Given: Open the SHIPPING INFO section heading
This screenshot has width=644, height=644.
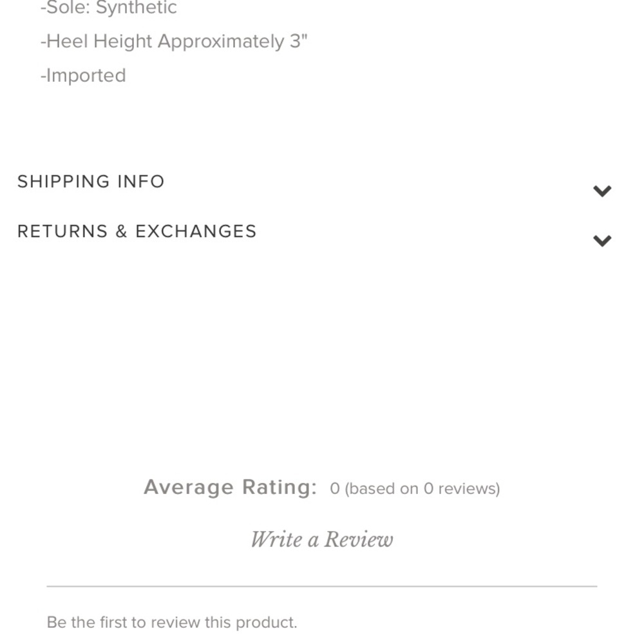Looking at the screenshot, I should (x=91, y=182).
